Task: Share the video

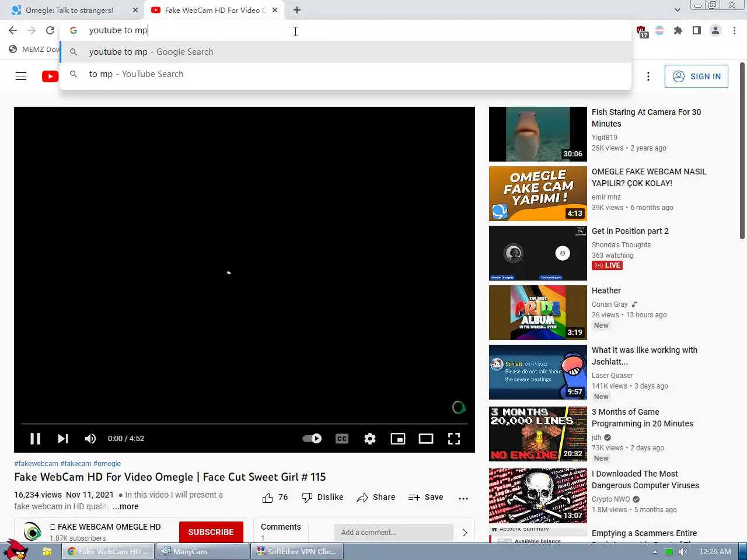Action: pyautogui.click(x=376, y=498)
